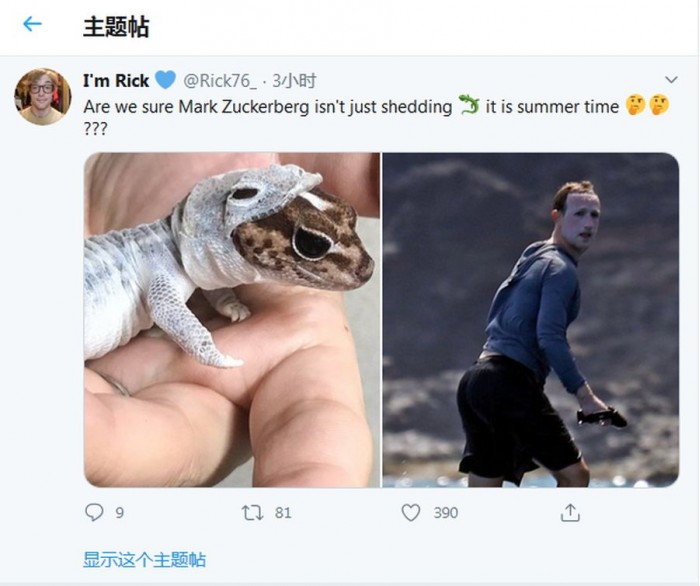Like the tweet with the heart icon

[x=410, y=512]
